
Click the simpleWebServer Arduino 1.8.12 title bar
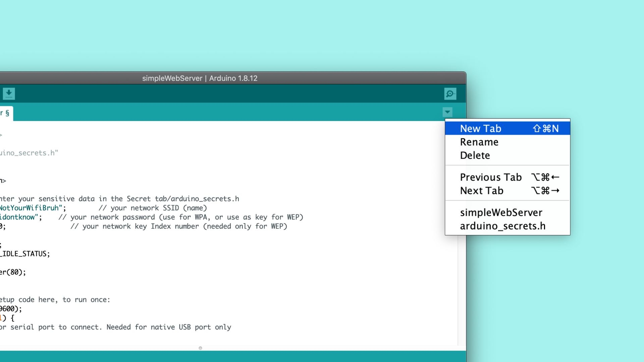click(x=200, y=78)
